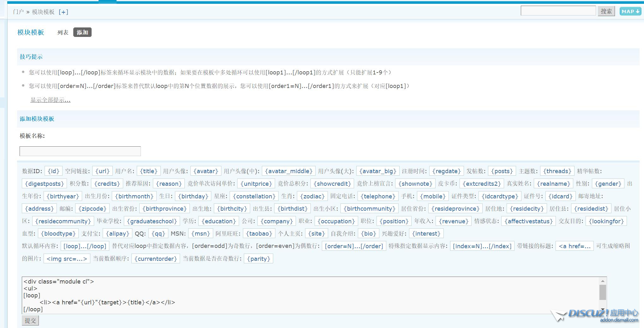644x328 pixels.
Task: Insert the {taobao} tag
Action: coord(259,234)
